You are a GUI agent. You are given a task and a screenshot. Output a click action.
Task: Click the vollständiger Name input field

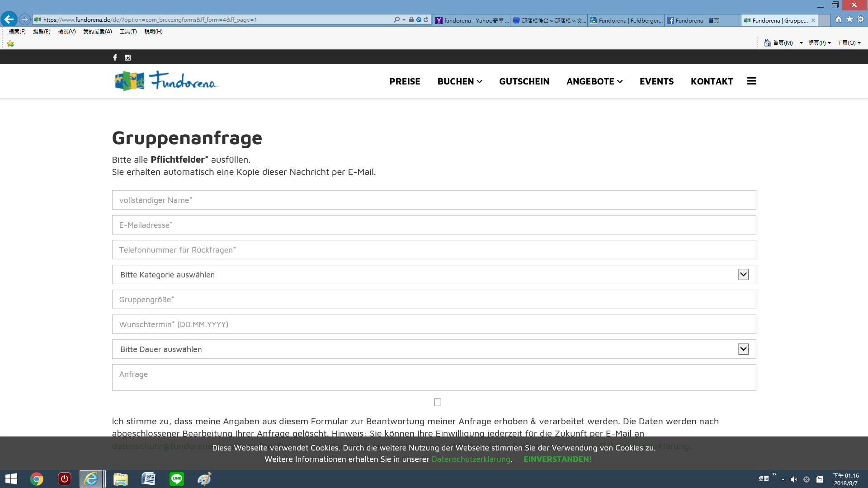[434, 200]
